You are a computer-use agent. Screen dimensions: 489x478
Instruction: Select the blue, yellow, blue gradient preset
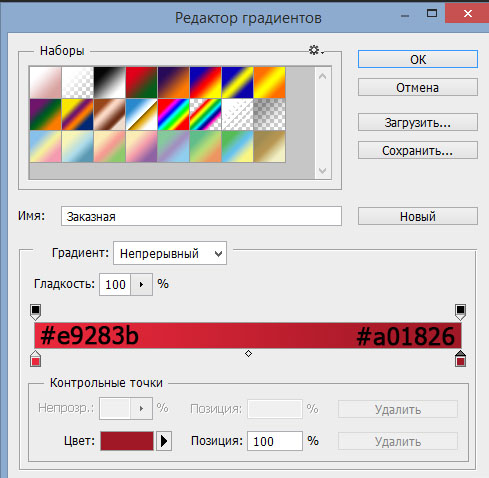point(238,82)
